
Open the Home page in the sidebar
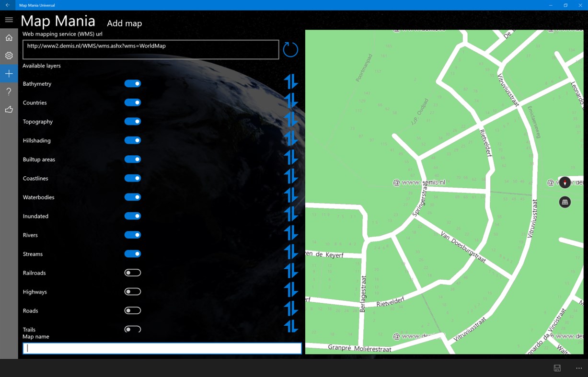point(9,37)
